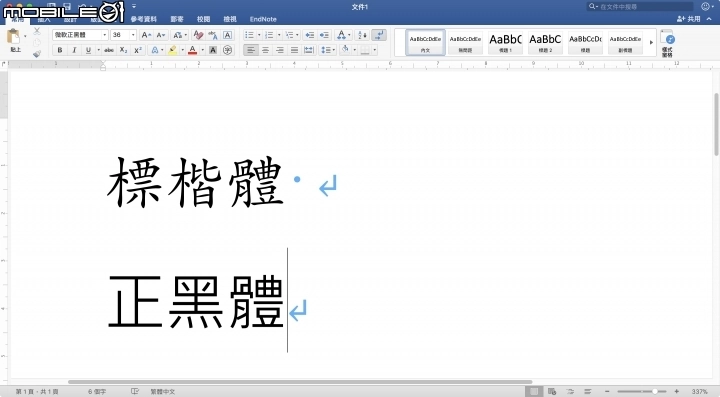The width and height of the screenshot is (720, 397).
Task: Click the zoom slider in status bar
Action: [642, 391]
